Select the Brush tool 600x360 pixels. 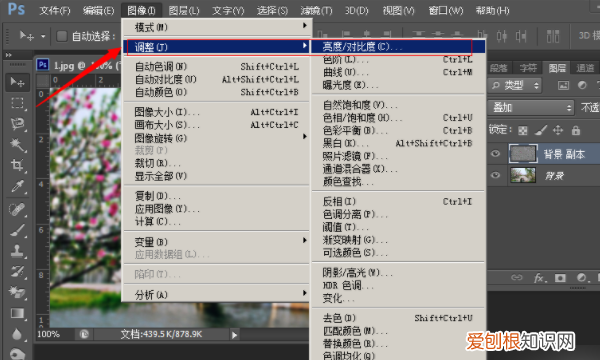(x=17, y=230)
